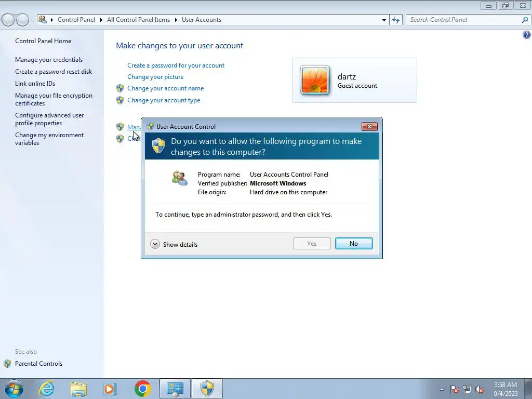Viewport: 532px width, 399px height.
Task: Open Manage your file encryption certificates
Action: (54, 99)
